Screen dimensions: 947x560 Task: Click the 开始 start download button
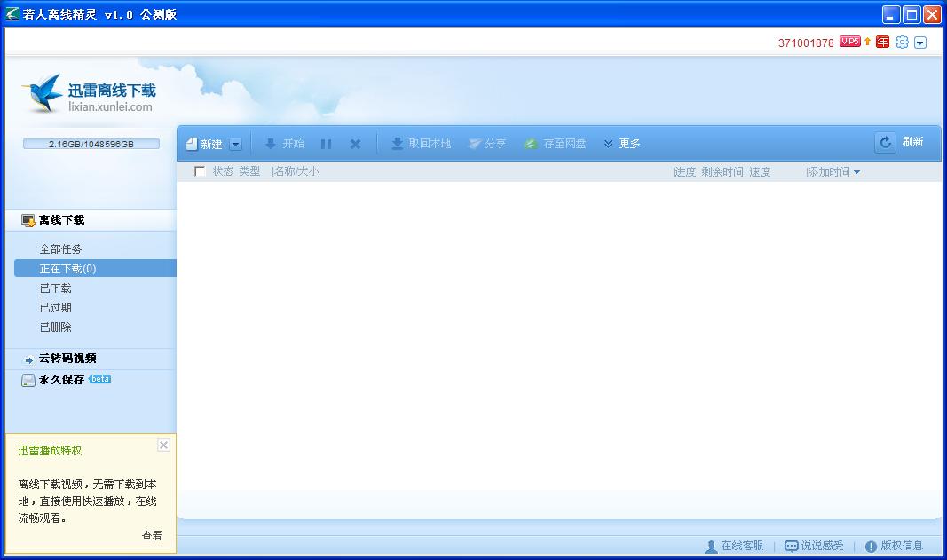[285, 144]
